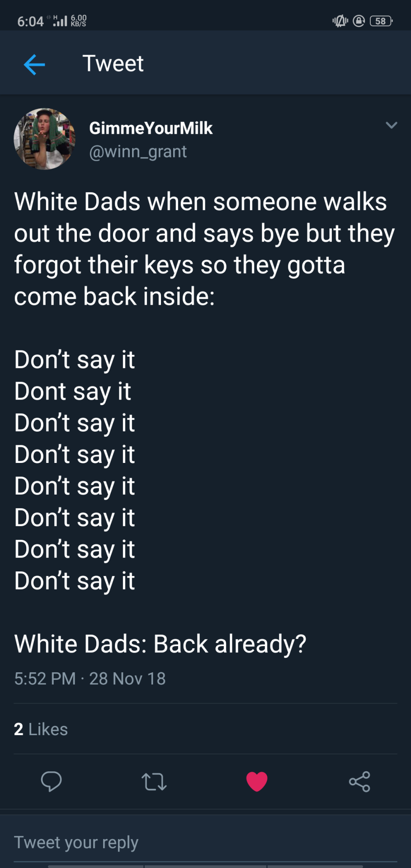Tap the 28 Nov 18 date
The image size is (411, 868).
tap(128, 679)
